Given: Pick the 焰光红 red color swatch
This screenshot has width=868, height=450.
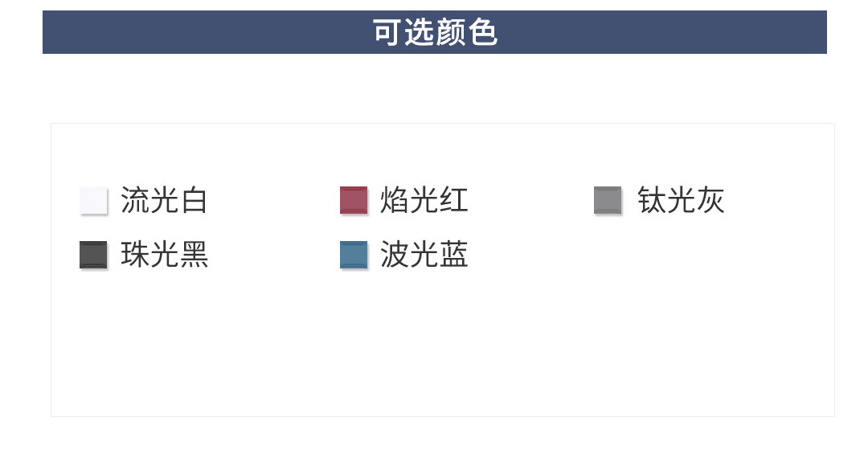Looking at the screenshot, I should pos(354,200).
